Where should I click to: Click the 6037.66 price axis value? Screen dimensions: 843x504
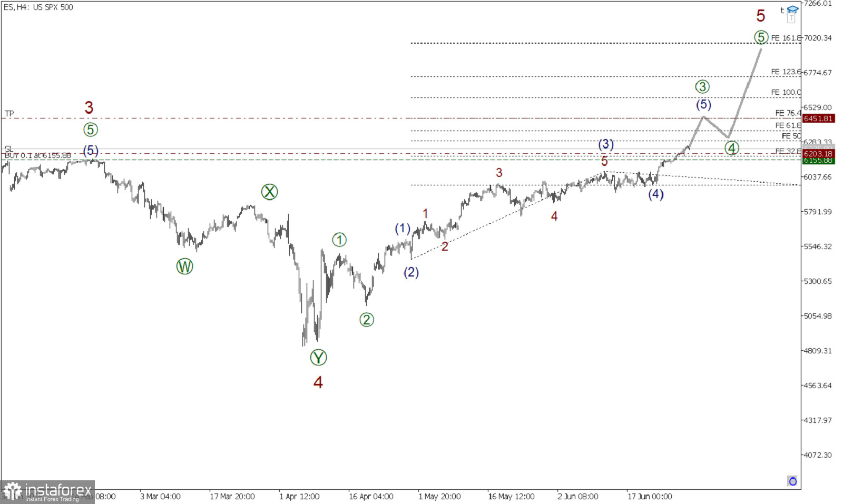[x=818, y=177]
